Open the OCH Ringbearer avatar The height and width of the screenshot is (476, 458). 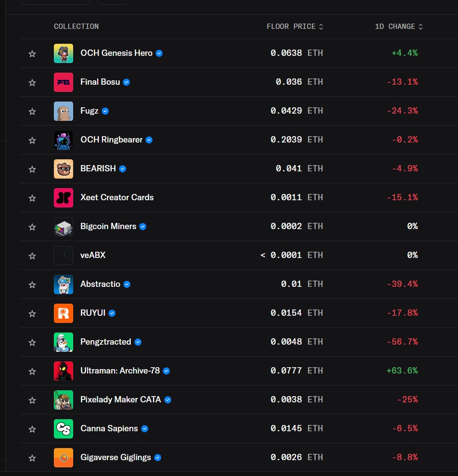coord(64,140)
